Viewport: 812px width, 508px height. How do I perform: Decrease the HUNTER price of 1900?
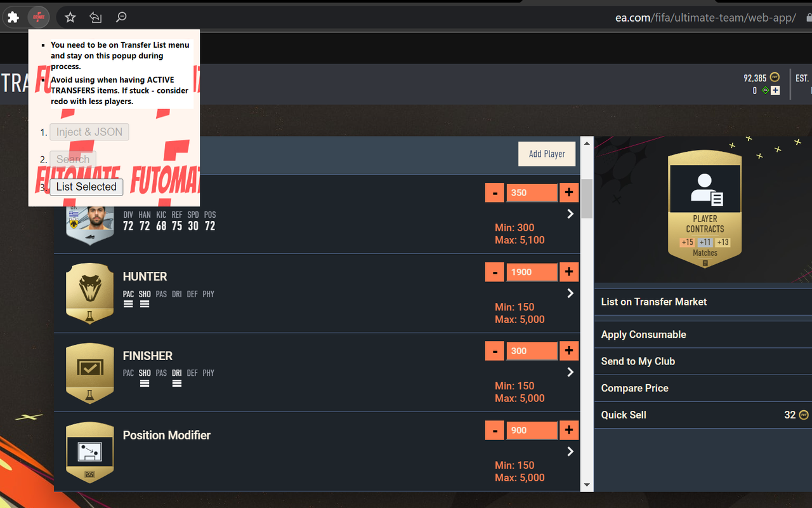pos(495,272)
